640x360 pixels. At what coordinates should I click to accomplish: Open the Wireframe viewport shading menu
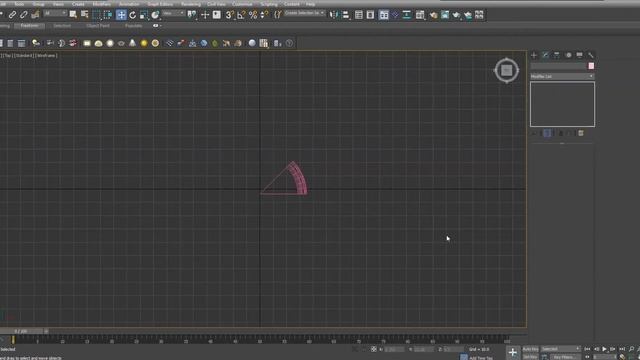(46, 55)
